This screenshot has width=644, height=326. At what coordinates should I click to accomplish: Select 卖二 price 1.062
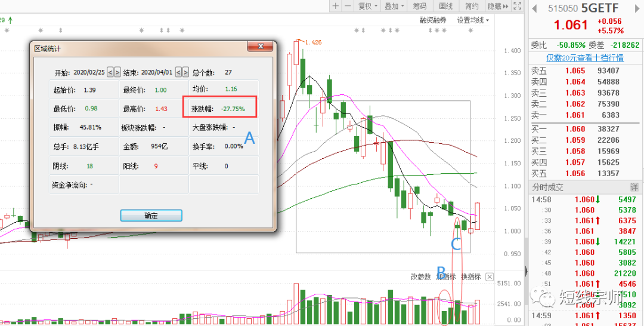575,104
